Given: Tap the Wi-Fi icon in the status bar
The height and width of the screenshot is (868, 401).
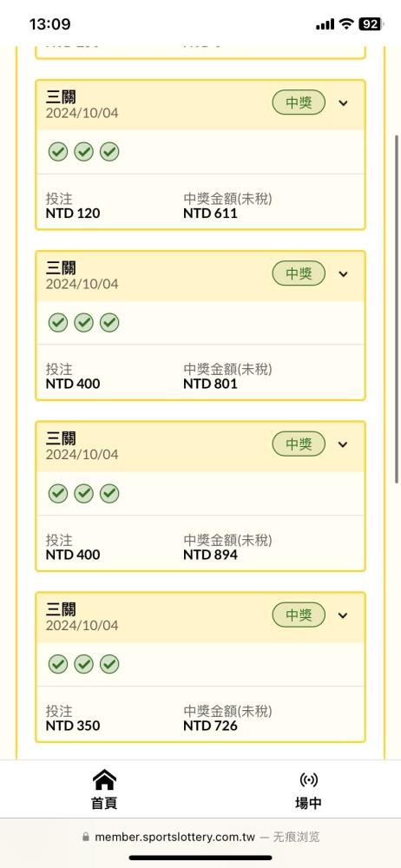Looking at the screenshot, I should (x=346, y=23).
